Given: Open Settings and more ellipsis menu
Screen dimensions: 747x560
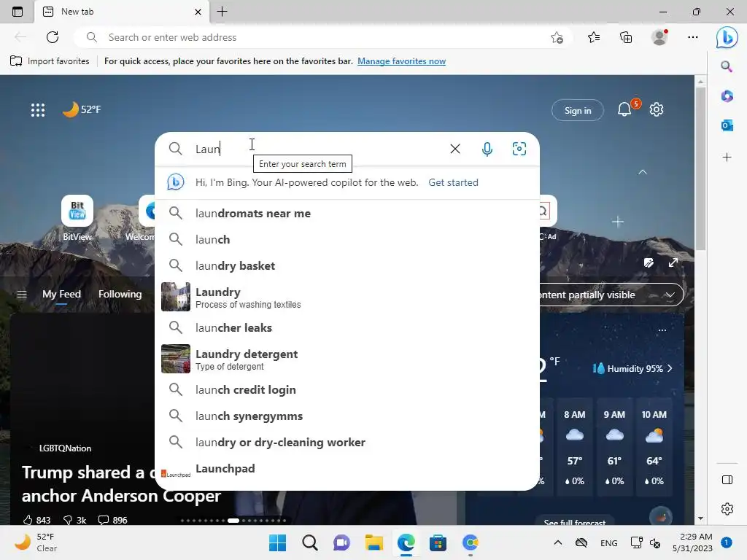Looking at the screenshot, I should pos(693,37).
